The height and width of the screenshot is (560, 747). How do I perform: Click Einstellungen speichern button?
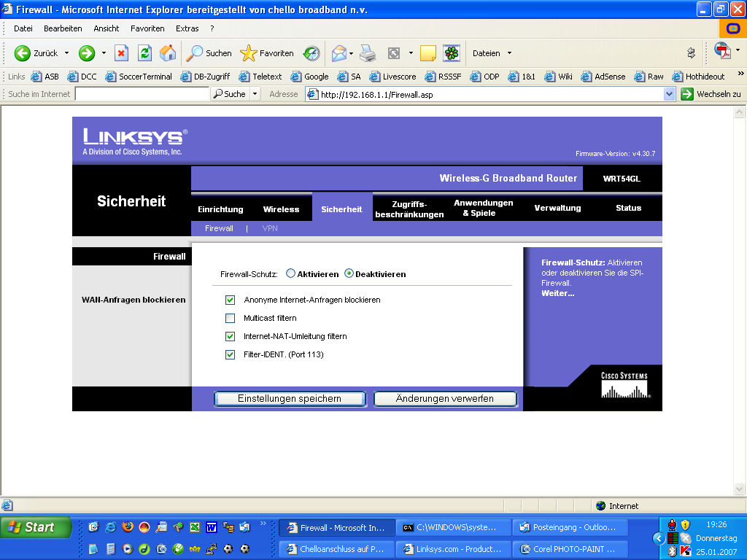290,399
